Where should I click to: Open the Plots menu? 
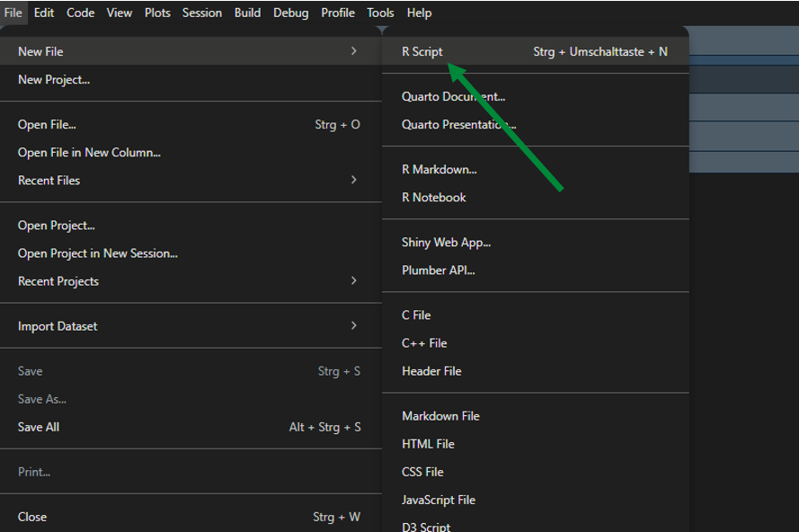tap(157, 13)
